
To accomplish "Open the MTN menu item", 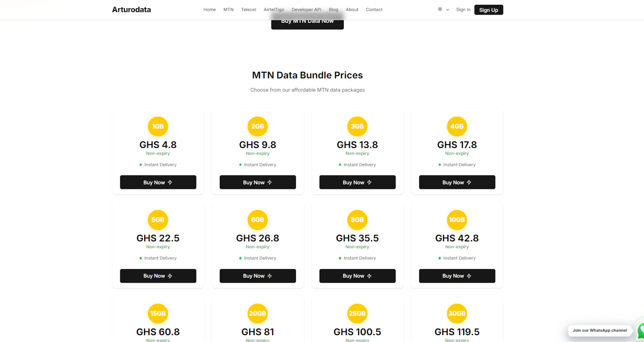I will [x=229, y=10].
